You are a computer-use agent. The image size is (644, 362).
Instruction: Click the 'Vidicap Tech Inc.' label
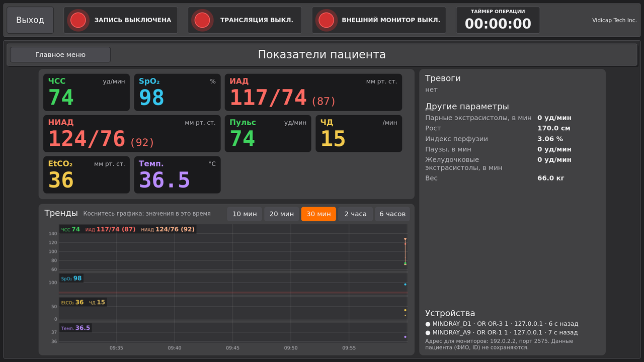(x=614, y=20)
